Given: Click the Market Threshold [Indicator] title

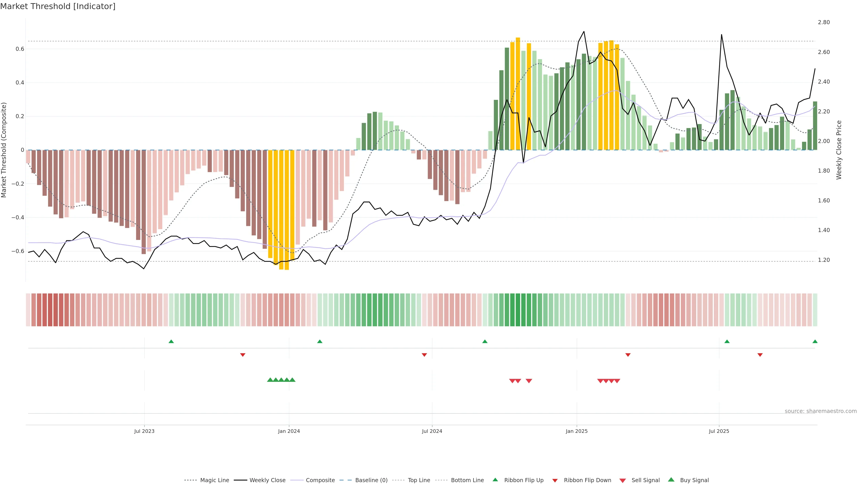Looking at the screenshot, I should (58, 6).
